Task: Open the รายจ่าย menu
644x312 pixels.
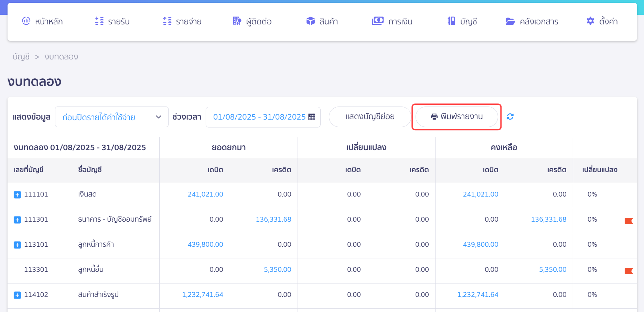Action: (182, 21)
